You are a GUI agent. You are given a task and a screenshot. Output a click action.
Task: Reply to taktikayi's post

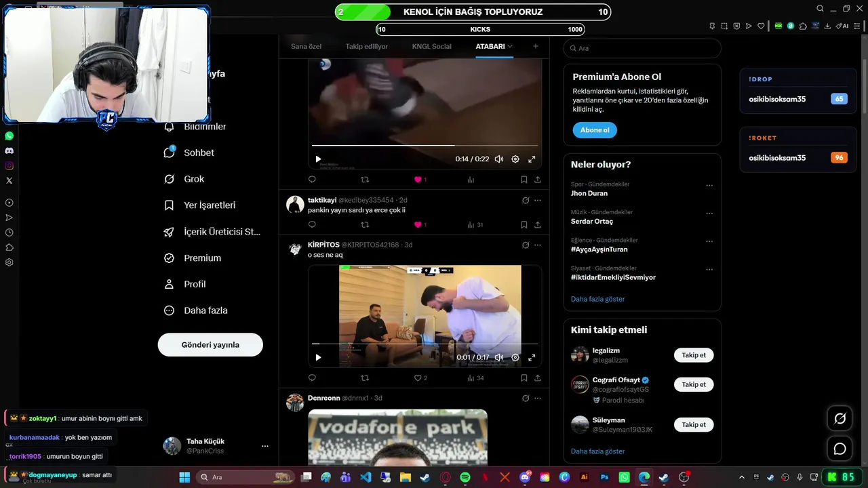pyautogui.click(x=312, y=225)
